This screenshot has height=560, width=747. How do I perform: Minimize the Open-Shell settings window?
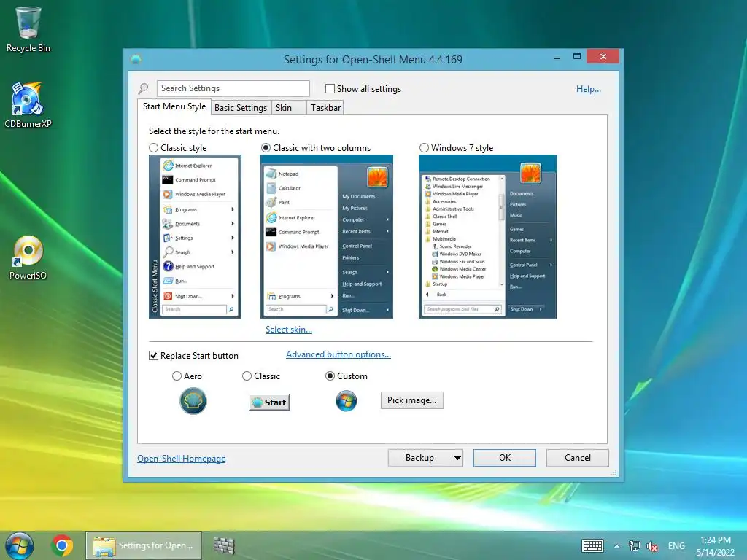click(557, 58)
